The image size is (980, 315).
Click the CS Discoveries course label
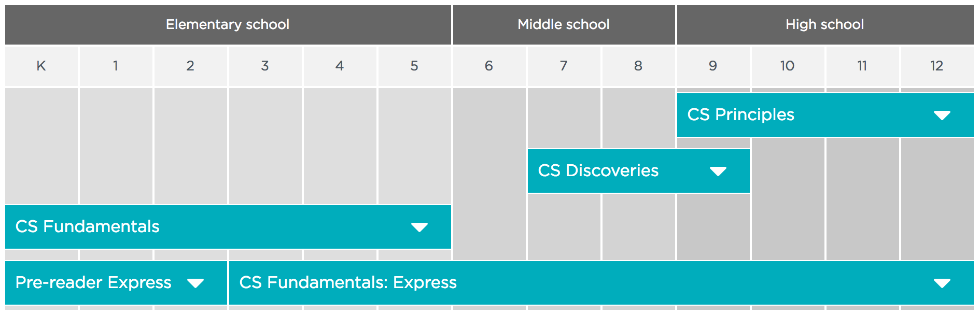(x=598, y=170)
